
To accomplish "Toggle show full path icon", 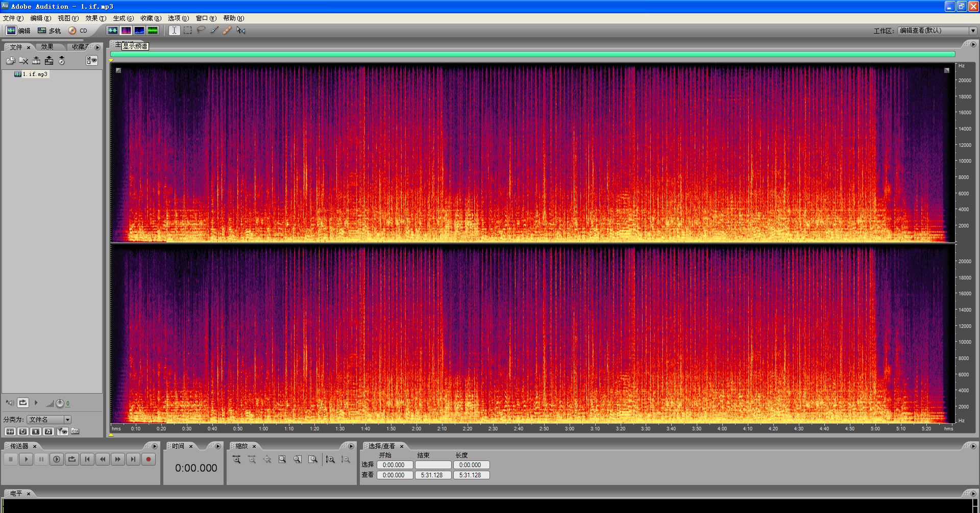I will pos(75,431).
